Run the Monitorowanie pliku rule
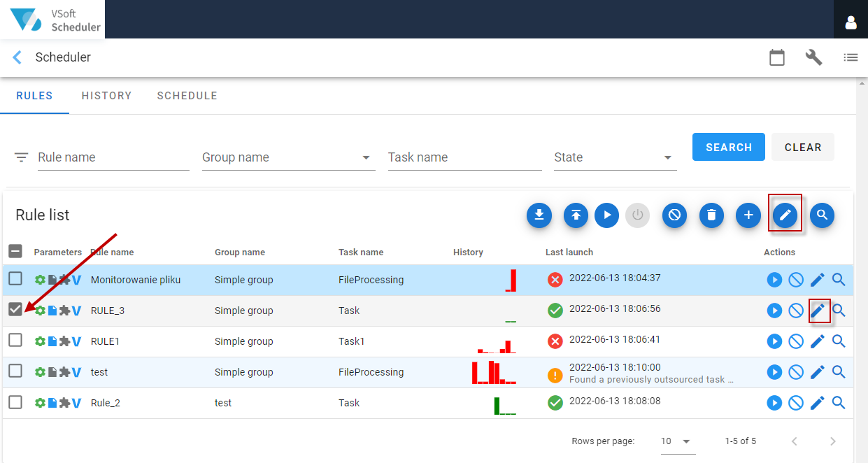 [774, 280]
